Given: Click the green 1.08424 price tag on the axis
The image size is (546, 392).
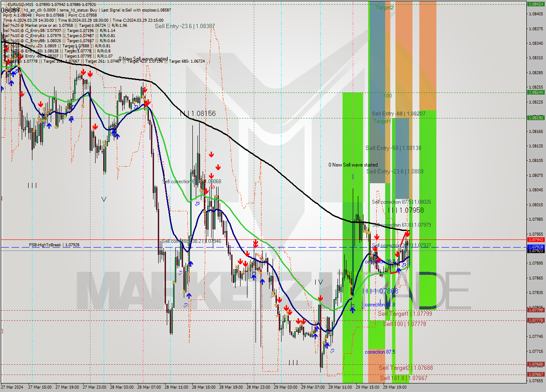Looking at the screenshot, I should coord(535,4).
